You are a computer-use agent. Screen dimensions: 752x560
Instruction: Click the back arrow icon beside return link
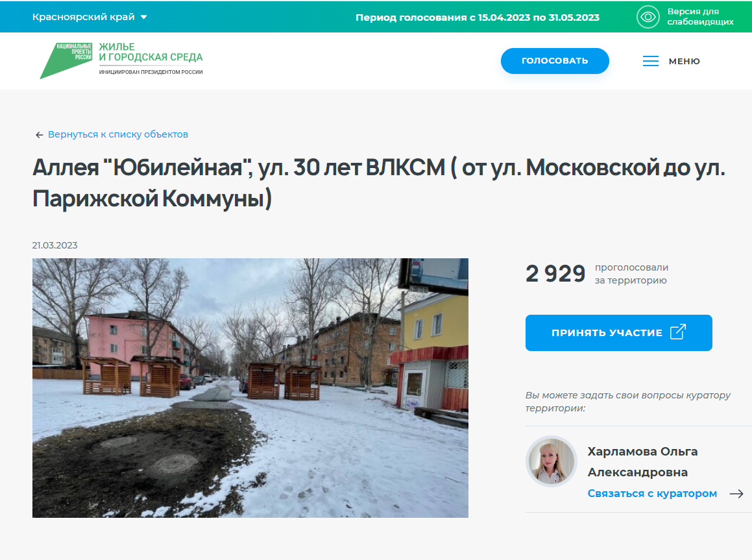pyautogui.click(x=40, y=135)
